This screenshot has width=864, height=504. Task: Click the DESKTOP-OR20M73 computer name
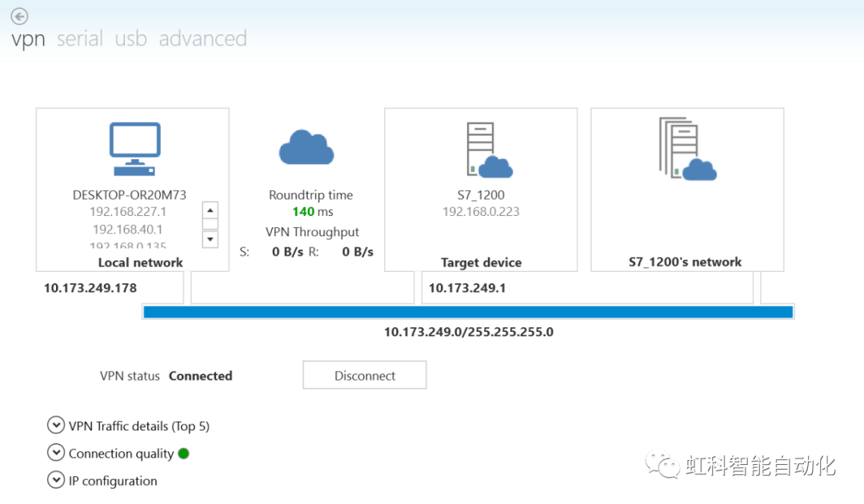[130, 195]
